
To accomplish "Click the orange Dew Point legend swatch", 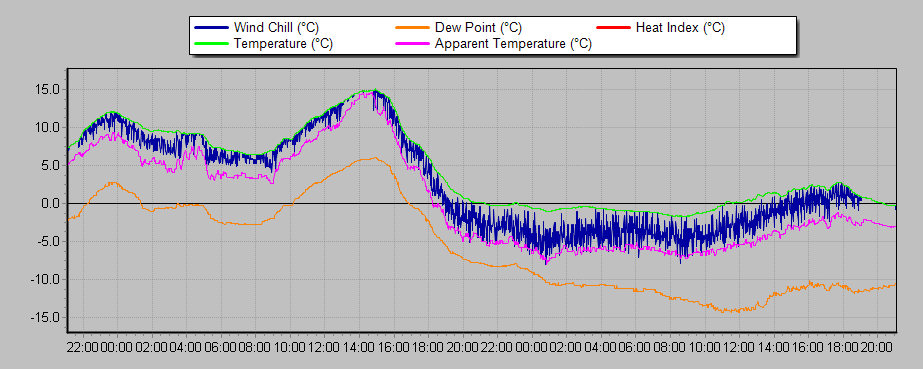I will pyautogui.click(x=412, y=28).
